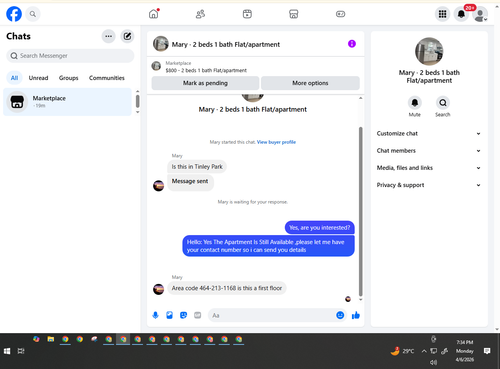This screenshot has height=369, width=500.
Task: Open the Facebook logo home link
Action: click(x=14, y=14)
